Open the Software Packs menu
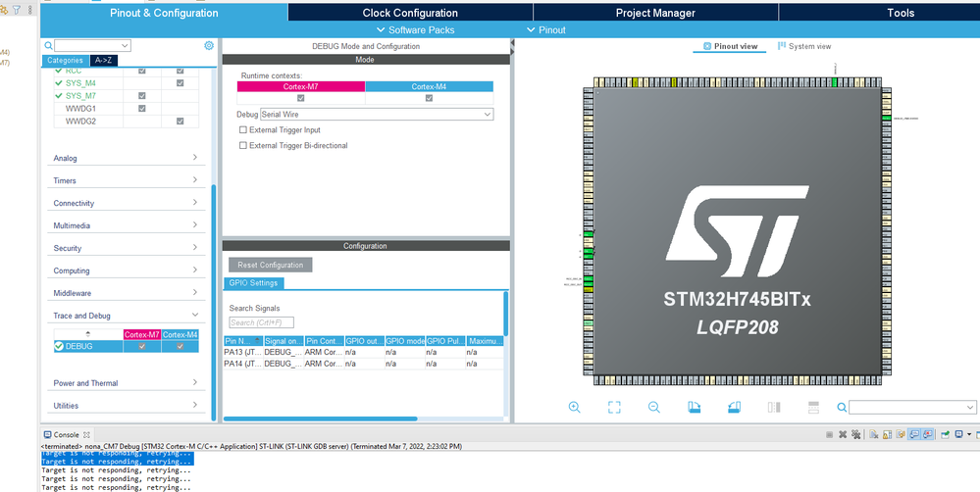The height and width of the screenshot is (492, 980). 416,30
